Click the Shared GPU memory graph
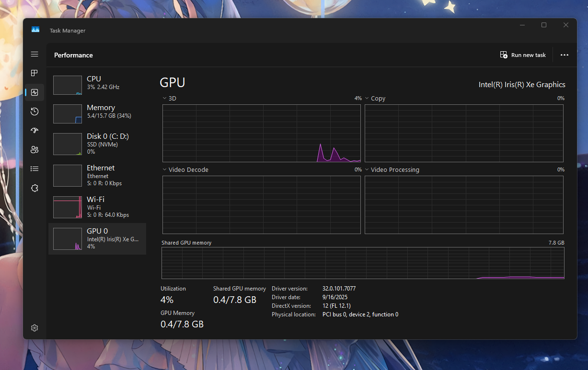Screen dimensions: 588x370 tap(363, 263)
